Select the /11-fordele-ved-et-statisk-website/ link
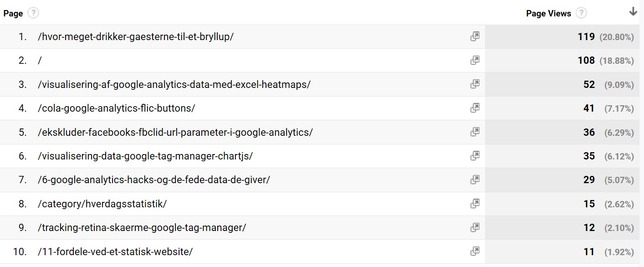Screen dimensions: 644x267 pos(115,251)
